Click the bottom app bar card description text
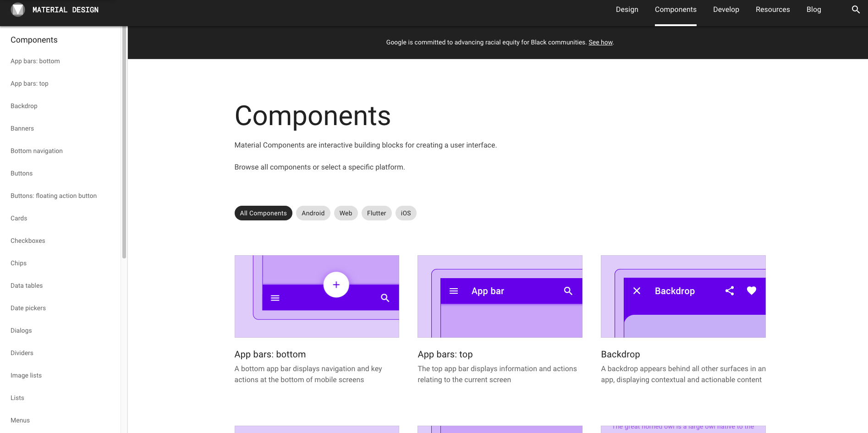868x433 pixels. (x=308, y=374)
